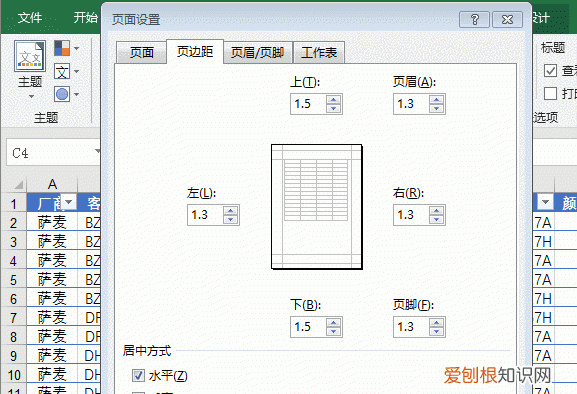Screen dimensions: 577x394
Task: Open the 文件 ribbon menu
Action: coord(30,17)
